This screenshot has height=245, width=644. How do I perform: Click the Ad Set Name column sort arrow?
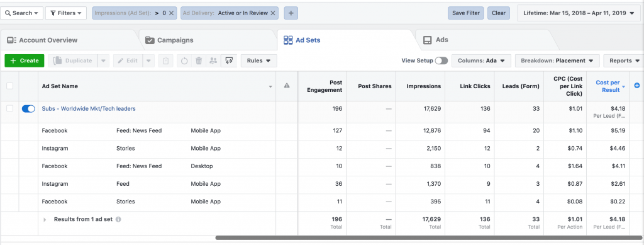[x=270, y=87]
